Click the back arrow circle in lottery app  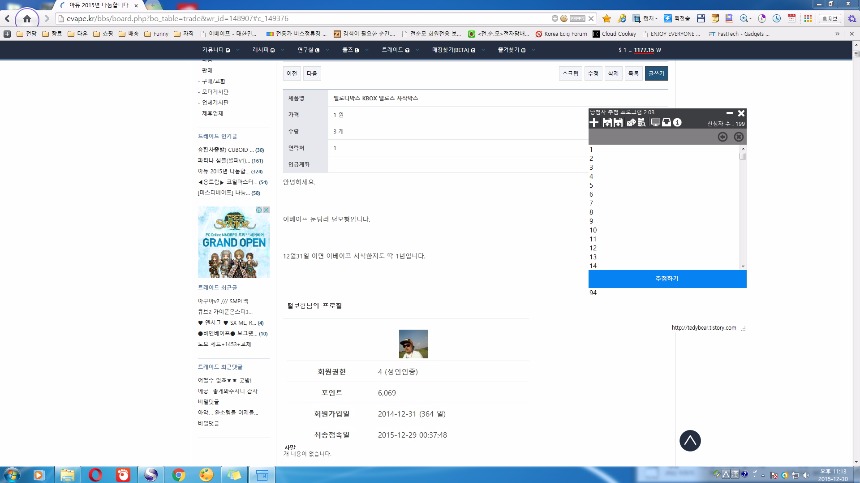723,137
